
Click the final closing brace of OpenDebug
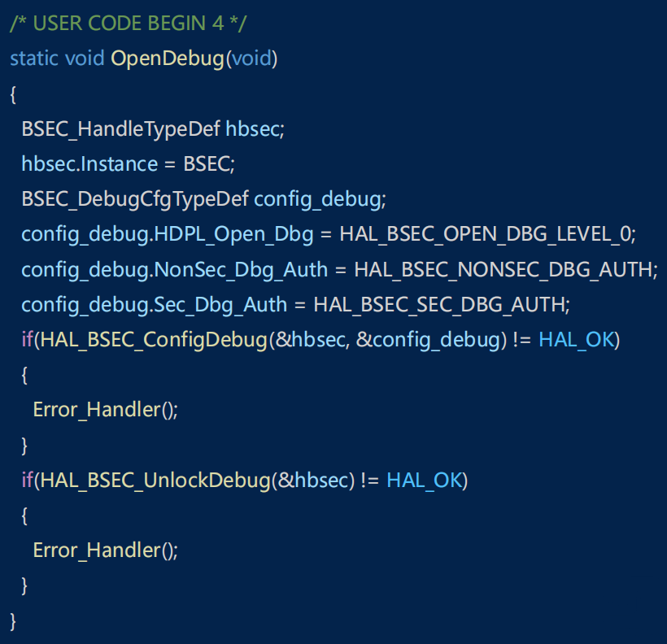pos(13,620)
